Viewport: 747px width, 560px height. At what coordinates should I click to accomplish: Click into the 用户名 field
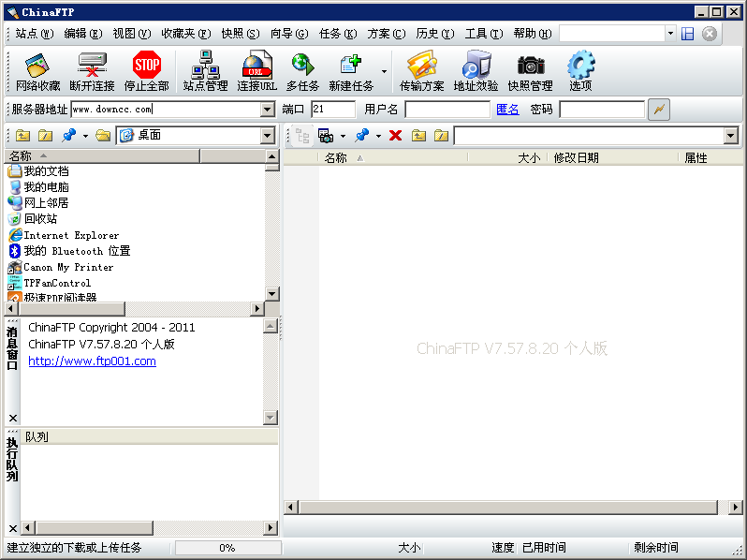[447, 110]
